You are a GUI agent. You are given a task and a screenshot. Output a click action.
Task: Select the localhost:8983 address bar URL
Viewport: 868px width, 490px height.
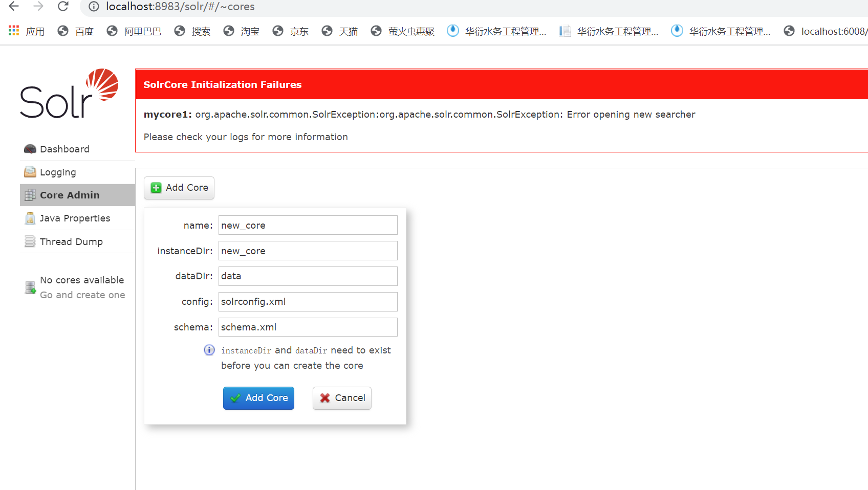[180, 7]
